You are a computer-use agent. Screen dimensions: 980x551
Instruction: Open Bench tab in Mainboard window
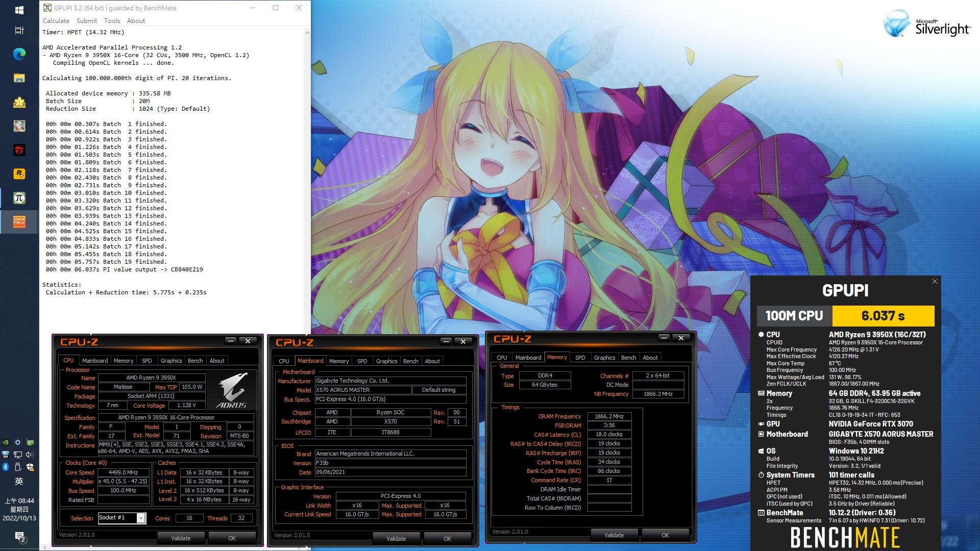(410, 361)
